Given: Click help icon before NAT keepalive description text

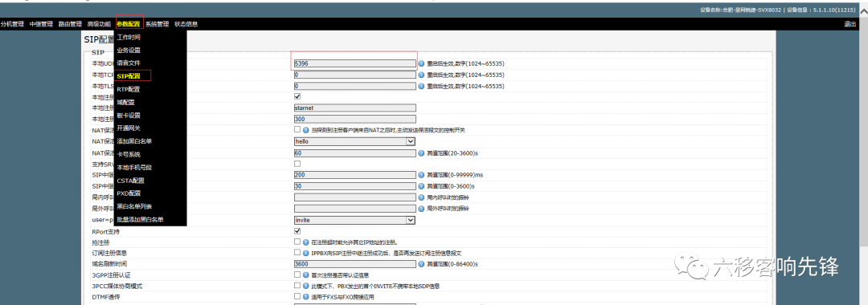Looking at the screenshot, I should (x=305, y=130).
